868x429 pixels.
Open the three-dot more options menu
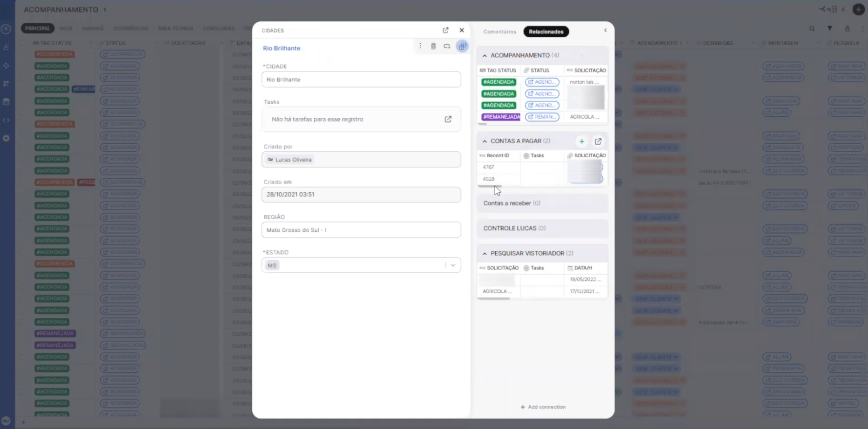point(420,46)
